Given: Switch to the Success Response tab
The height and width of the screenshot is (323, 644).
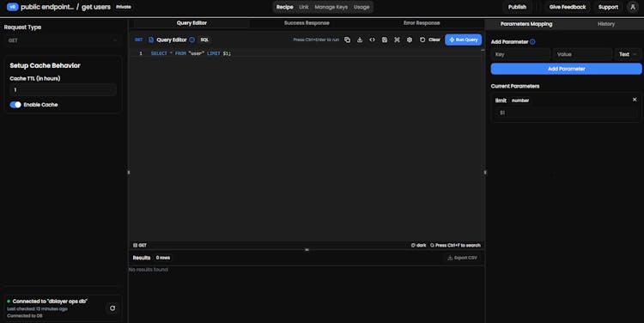Looking at the screenshot, I should 307,23.
